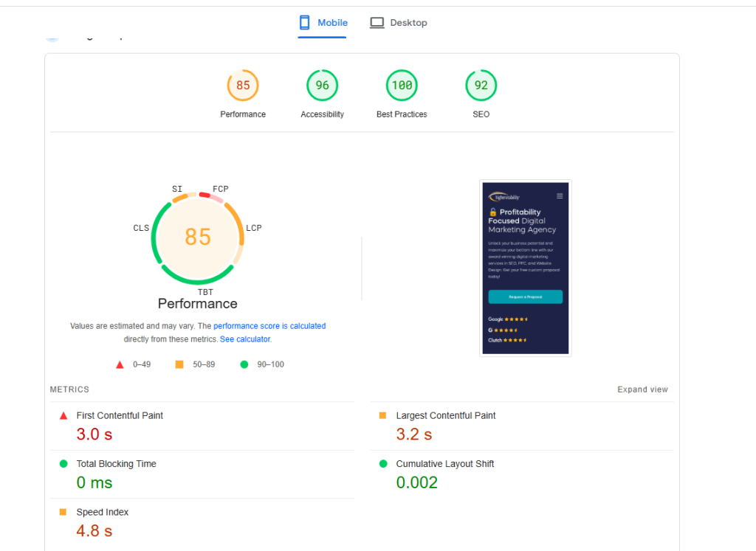This screenshot has width=756, height=551.
Task: Expand the First Contentful Paint metric
Action: click(x=120, y=416)
